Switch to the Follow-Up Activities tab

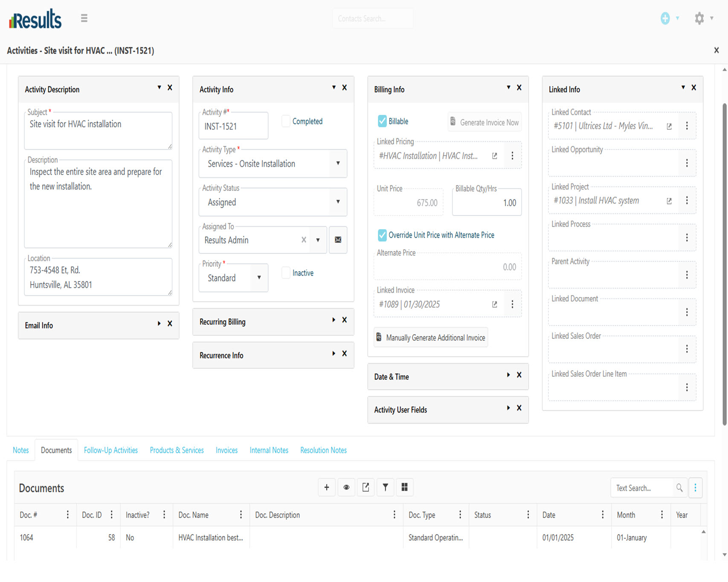111,450
